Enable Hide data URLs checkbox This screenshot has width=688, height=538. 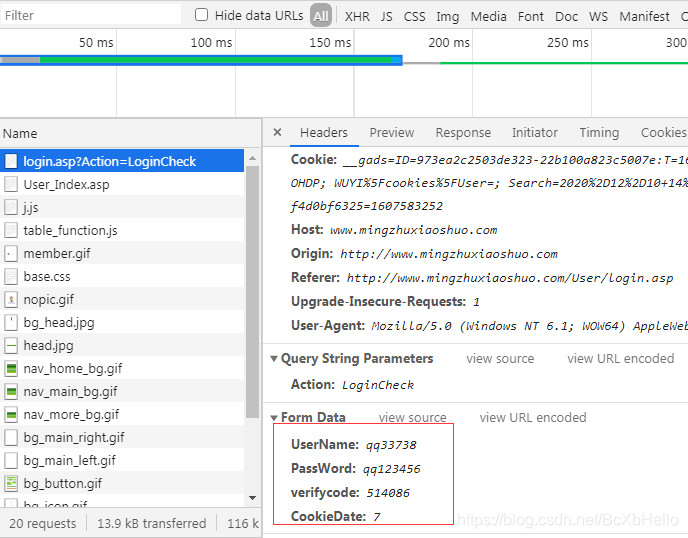point(201,15)
